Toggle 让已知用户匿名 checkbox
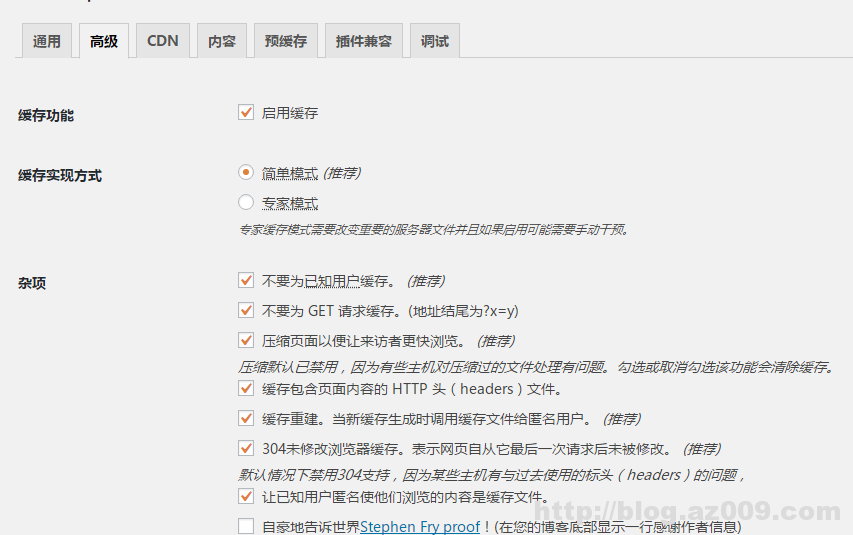The image size is (853, 535). tap(246, 497)
